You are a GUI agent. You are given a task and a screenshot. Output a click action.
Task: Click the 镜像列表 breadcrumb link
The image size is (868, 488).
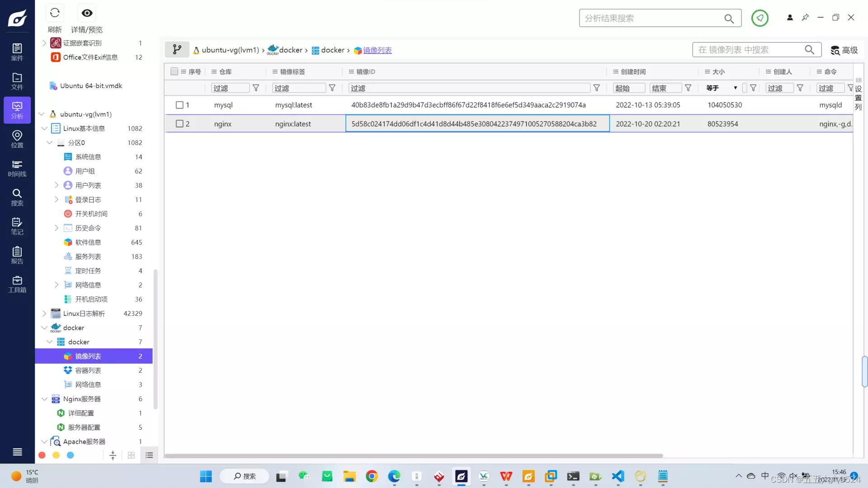click(x=377, y=50)
